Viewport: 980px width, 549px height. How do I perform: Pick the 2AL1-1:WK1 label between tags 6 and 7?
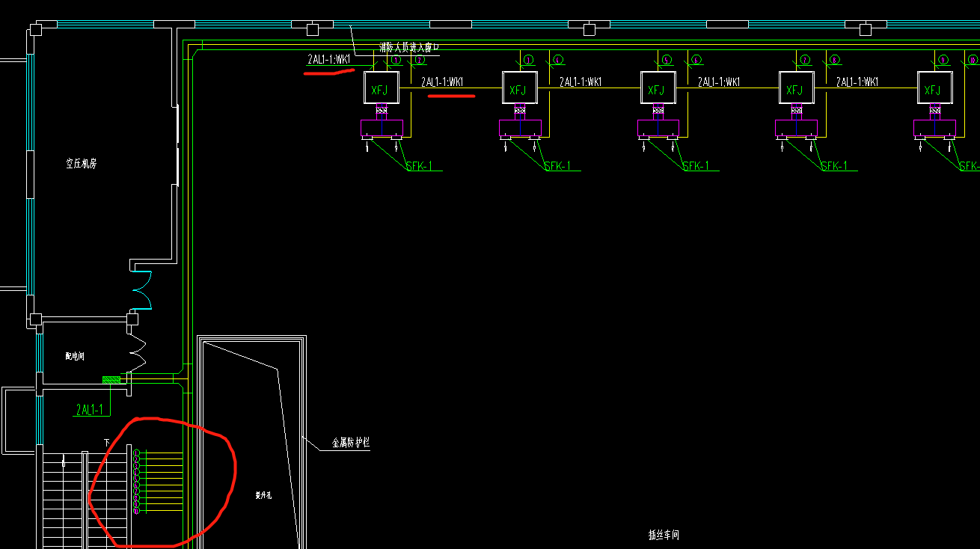719,82
